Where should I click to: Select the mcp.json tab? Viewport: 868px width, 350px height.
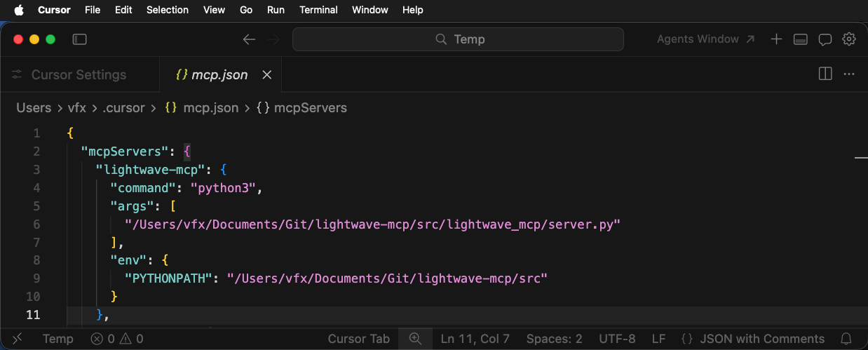coord(219,75)
